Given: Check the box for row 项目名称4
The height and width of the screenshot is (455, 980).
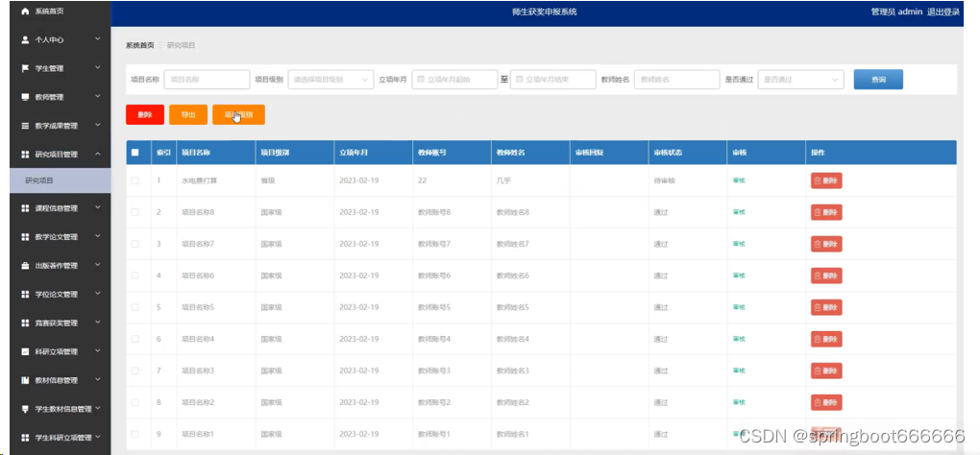Looking at the screenshot, I should pos(135,339).
